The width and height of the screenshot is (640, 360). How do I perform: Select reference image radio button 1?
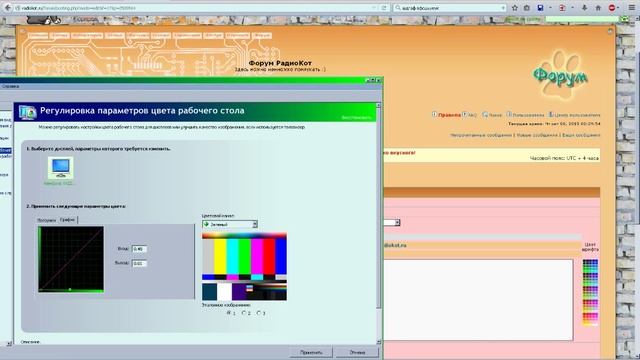(229, 313)
